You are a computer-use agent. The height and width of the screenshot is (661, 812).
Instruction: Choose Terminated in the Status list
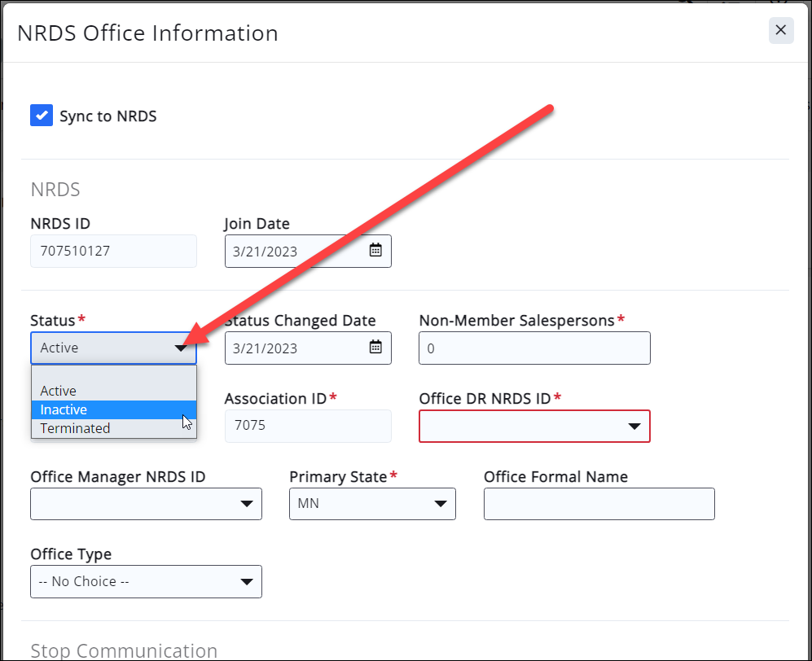[113, 428]
